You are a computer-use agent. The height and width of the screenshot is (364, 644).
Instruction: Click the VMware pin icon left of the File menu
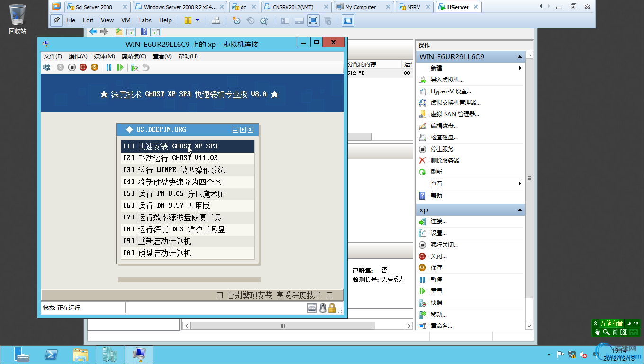click(56, 20)
